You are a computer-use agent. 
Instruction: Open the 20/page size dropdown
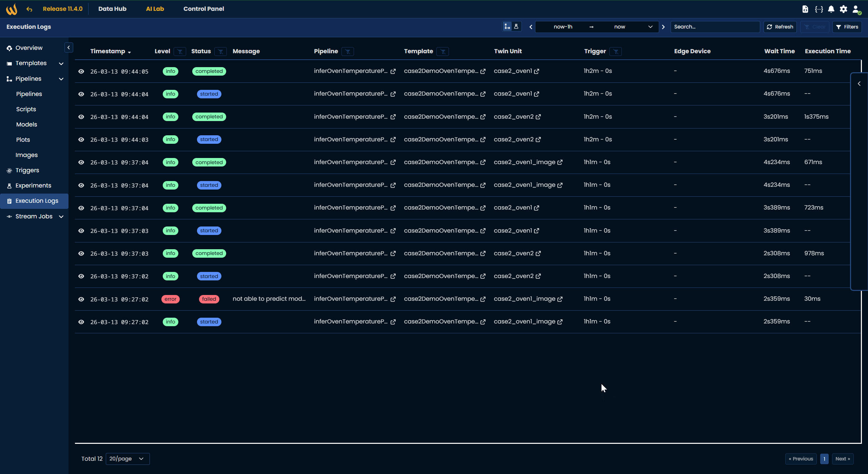coord(127,459)
